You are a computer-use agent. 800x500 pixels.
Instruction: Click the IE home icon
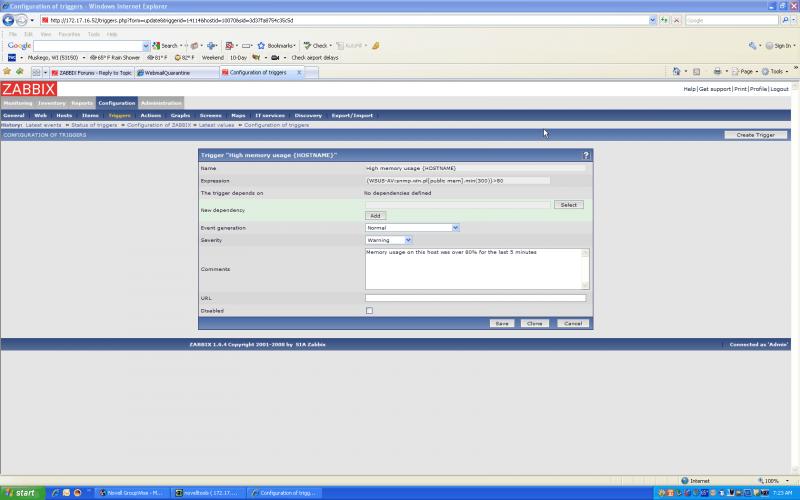677,71
